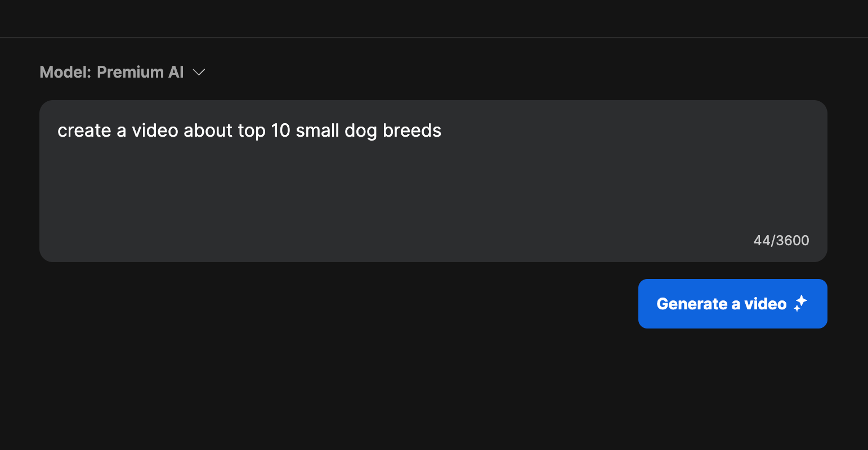Click the sparkle icon on Generate button
The height and width of the screenshot is (450, 868).
click(x=800, y=304)
